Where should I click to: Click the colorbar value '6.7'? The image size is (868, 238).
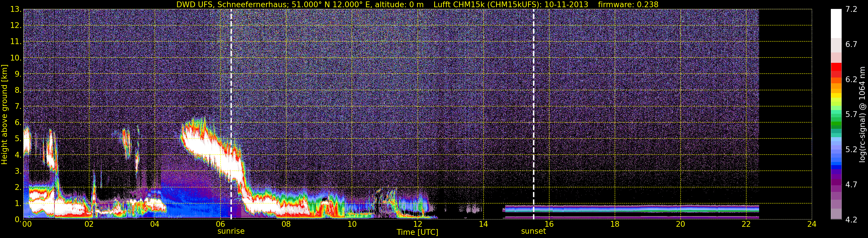851,44
